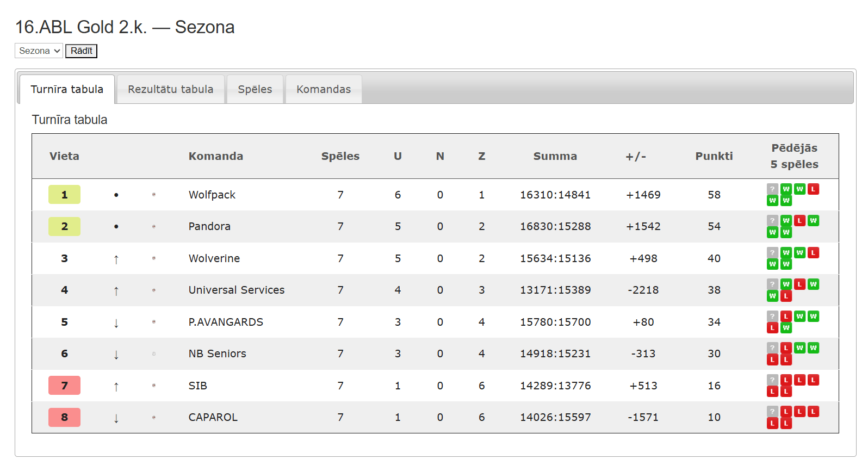Viewport: 868px width, 459px height.
Task: Click the Punkti column header
Action: [714, 156]
